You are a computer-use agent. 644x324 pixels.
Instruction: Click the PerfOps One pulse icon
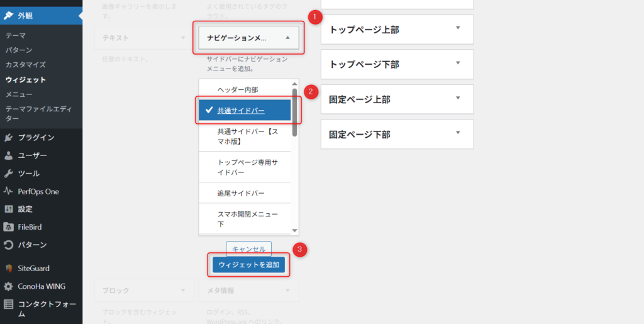pos(9,191)
